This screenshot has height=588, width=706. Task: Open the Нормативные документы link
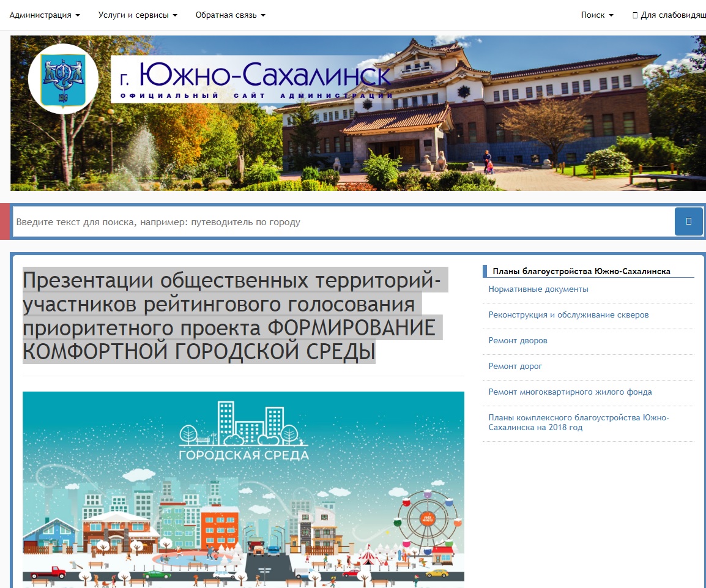(x=538, y=289)
